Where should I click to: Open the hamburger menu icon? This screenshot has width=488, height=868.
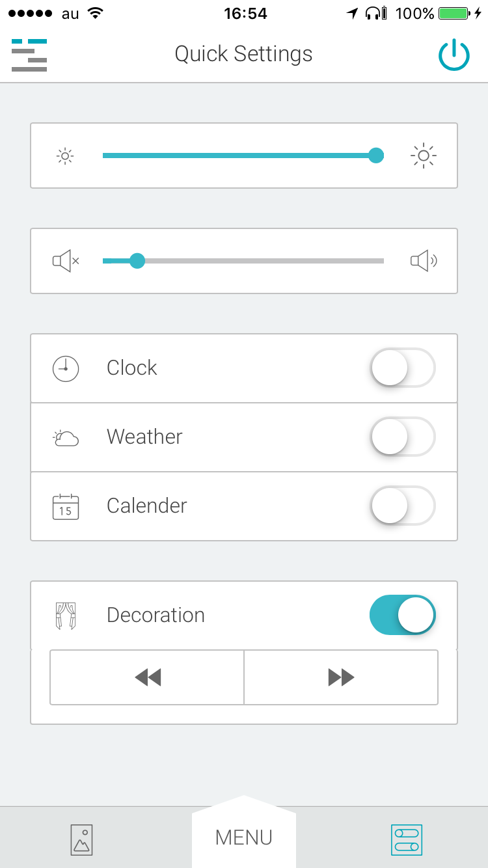29,55
